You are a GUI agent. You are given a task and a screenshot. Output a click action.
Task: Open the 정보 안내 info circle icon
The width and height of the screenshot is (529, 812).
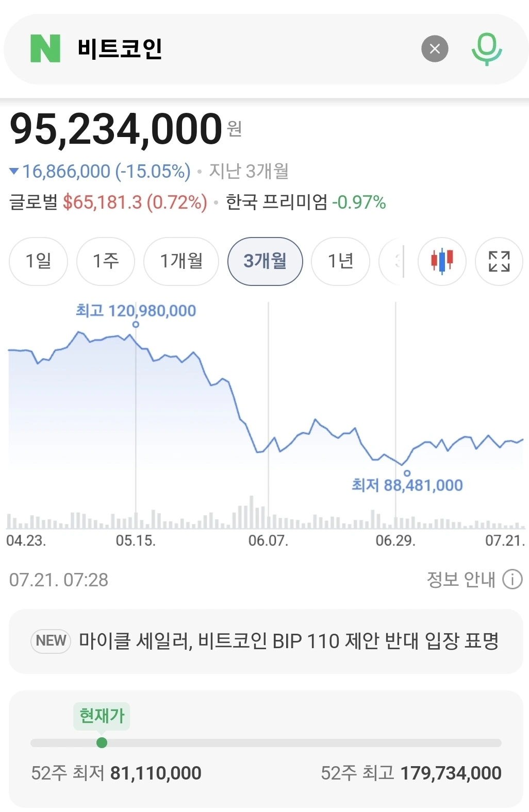click(x=512, y=579)
